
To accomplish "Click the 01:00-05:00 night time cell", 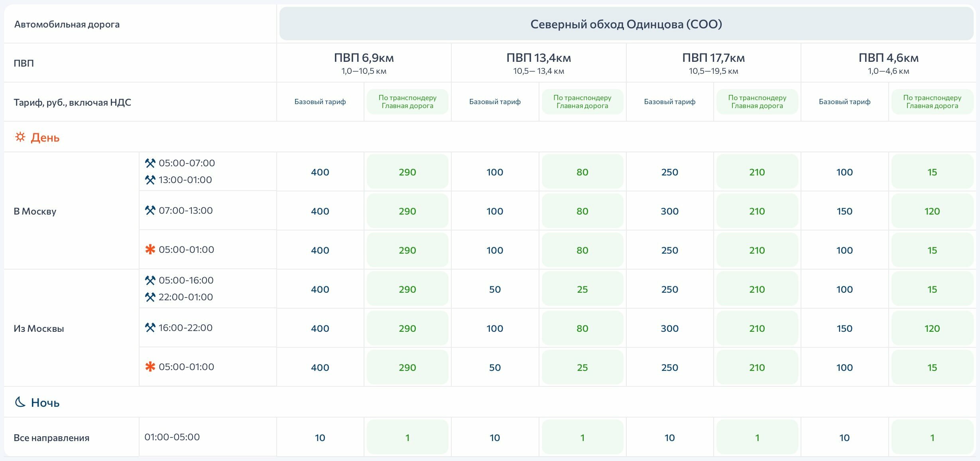I will [x=208, y=437].
